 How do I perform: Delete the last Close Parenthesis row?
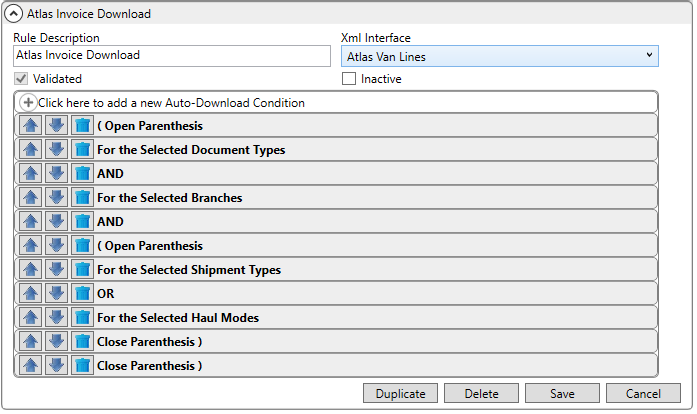point(82,366)
